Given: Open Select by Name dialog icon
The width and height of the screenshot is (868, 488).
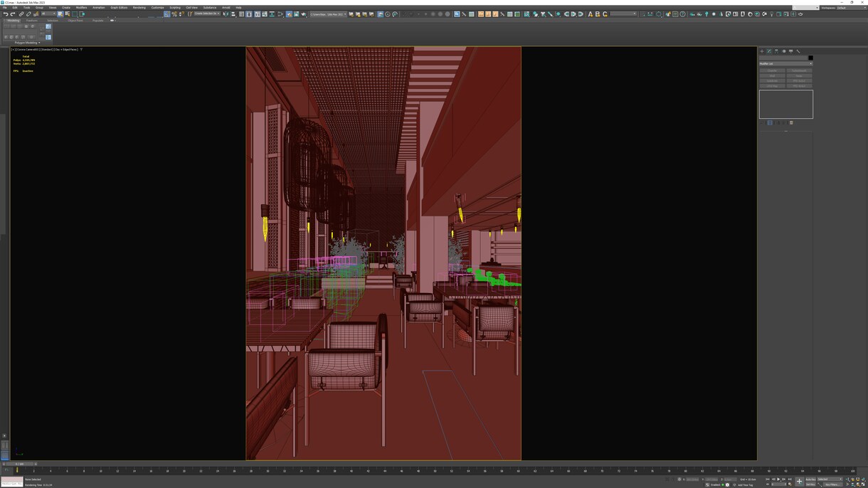Looking at the screenshot, I should pyautogui.click(x=67, y=14).
